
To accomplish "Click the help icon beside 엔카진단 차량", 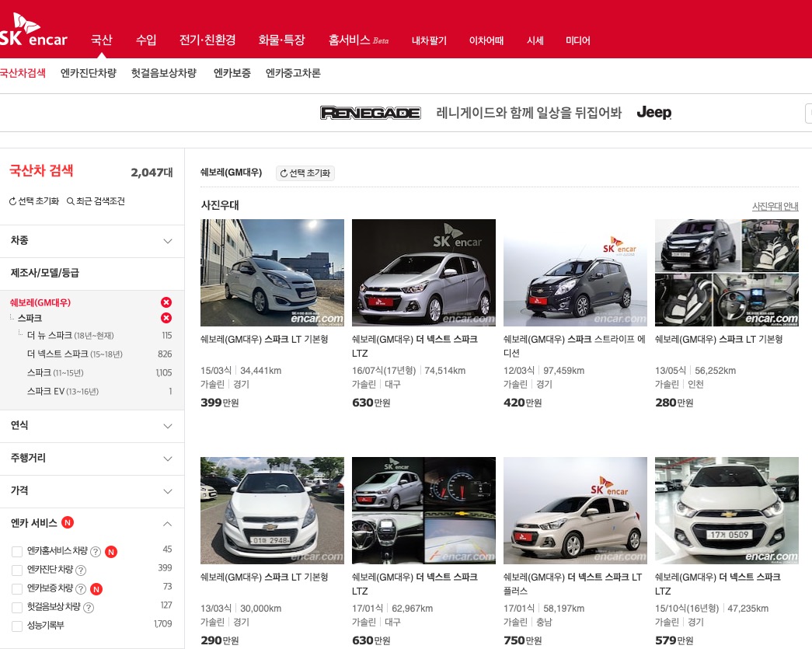I will tap(81, 570).
